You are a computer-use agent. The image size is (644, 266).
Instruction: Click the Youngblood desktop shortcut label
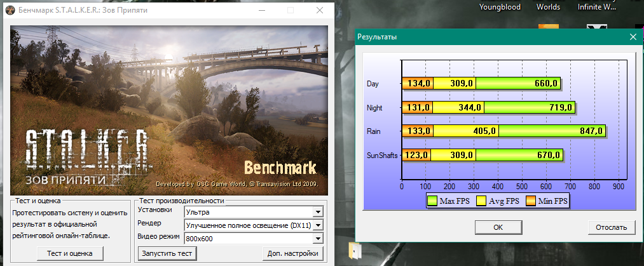500,7
